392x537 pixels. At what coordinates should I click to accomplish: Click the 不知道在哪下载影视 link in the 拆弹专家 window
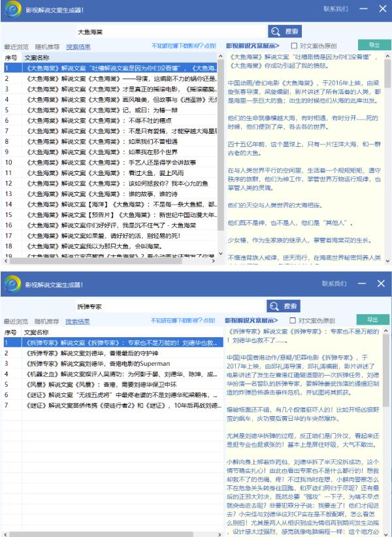click(183, 321)
